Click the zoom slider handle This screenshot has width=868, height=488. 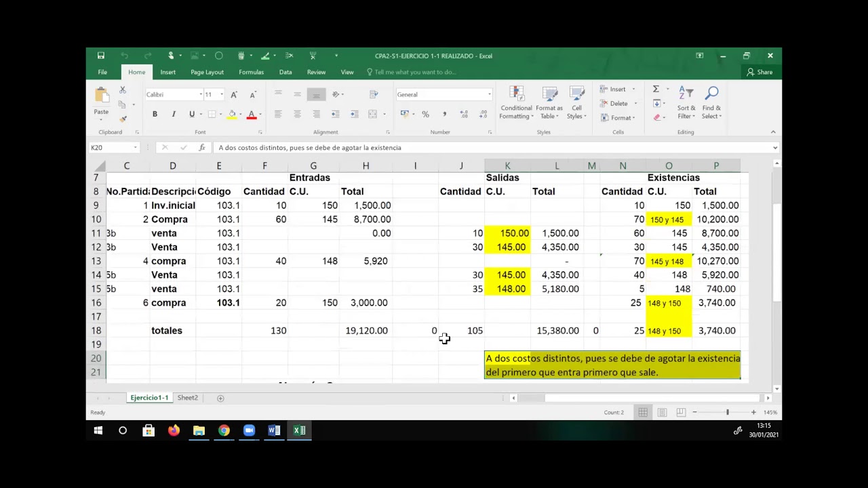[728, 412]
